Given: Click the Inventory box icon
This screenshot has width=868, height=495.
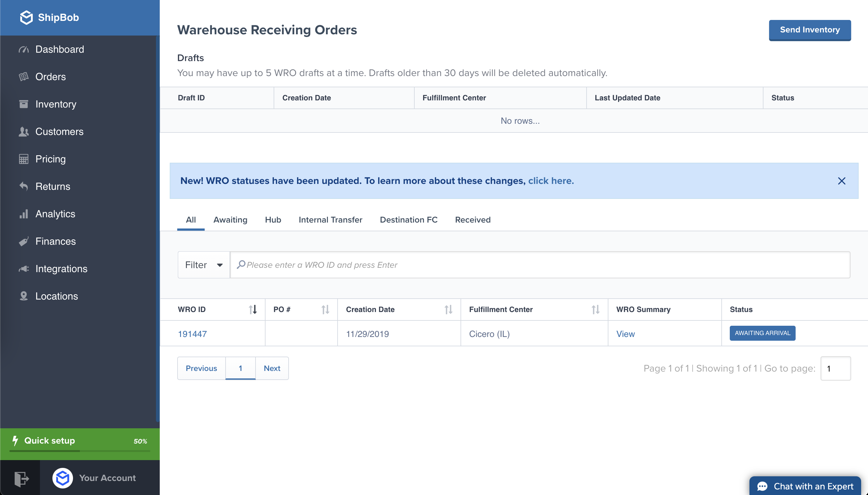Looking at the screenshot, I should point(23,104).
